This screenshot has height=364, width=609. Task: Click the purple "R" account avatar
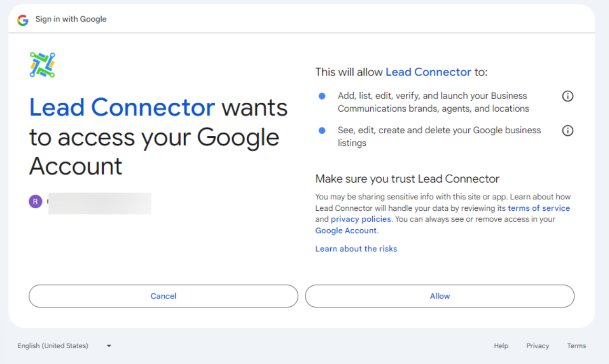[35, 201]
